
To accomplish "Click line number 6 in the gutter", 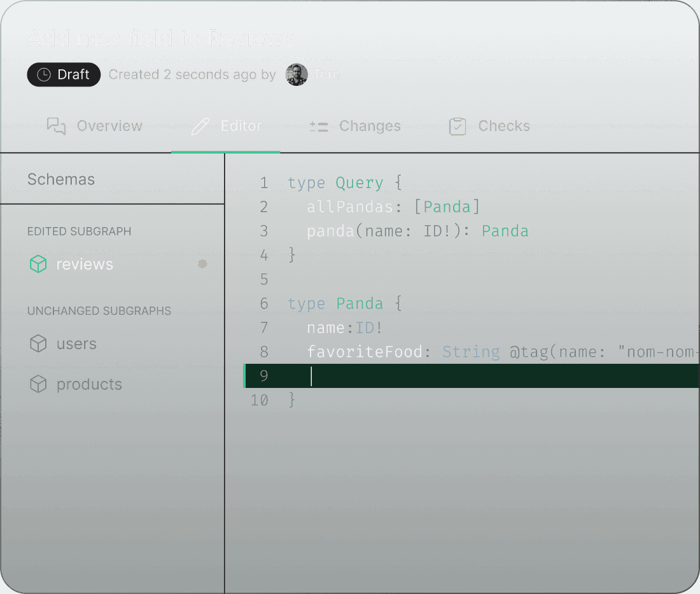I will pos(263,303).
